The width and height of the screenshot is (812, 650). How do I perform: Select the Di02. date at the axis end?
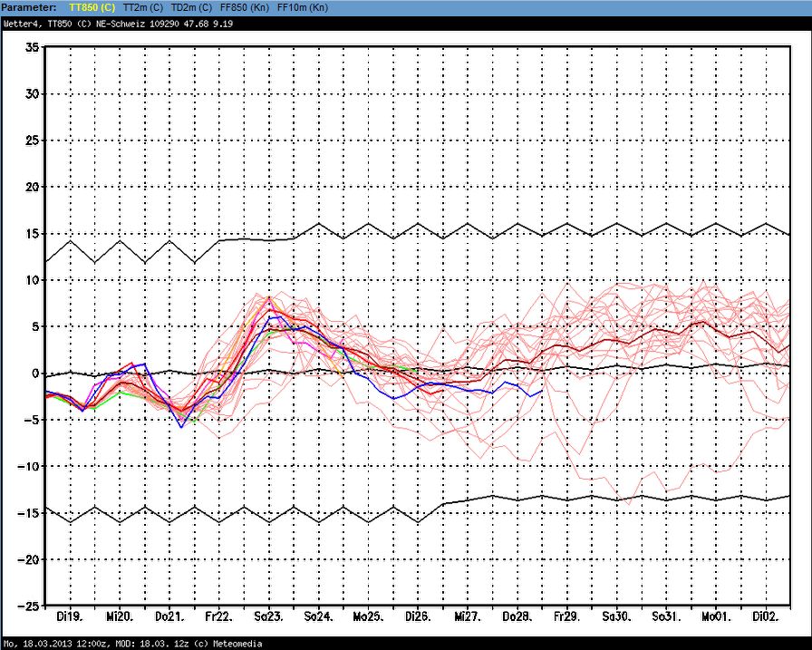tap(766, 616)
